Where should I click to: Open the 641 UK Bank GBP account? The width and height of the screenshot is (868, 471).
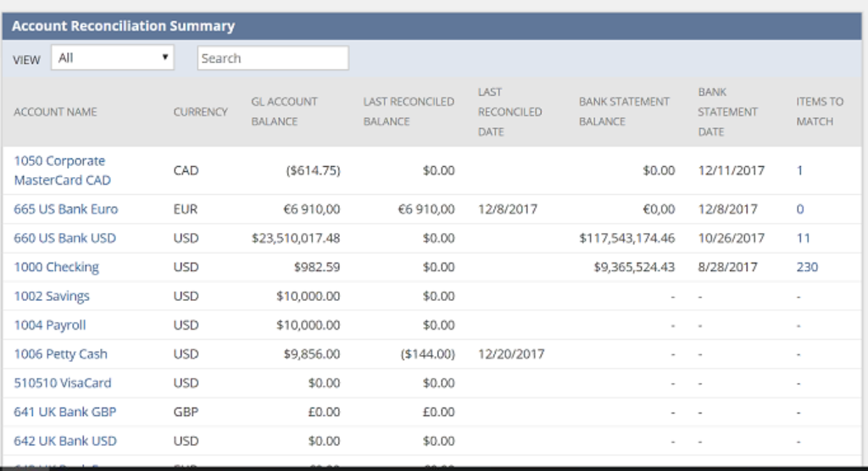(64, 412)
